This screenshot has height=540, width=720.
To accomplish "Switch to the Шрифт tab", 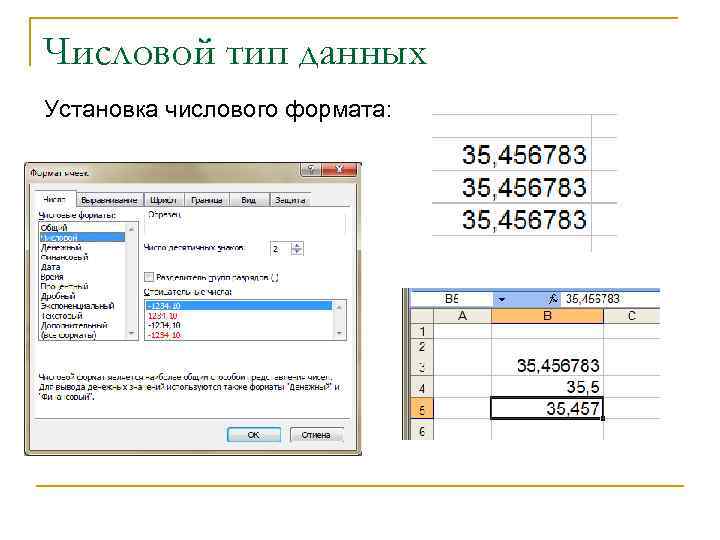I will click(163, 200).
